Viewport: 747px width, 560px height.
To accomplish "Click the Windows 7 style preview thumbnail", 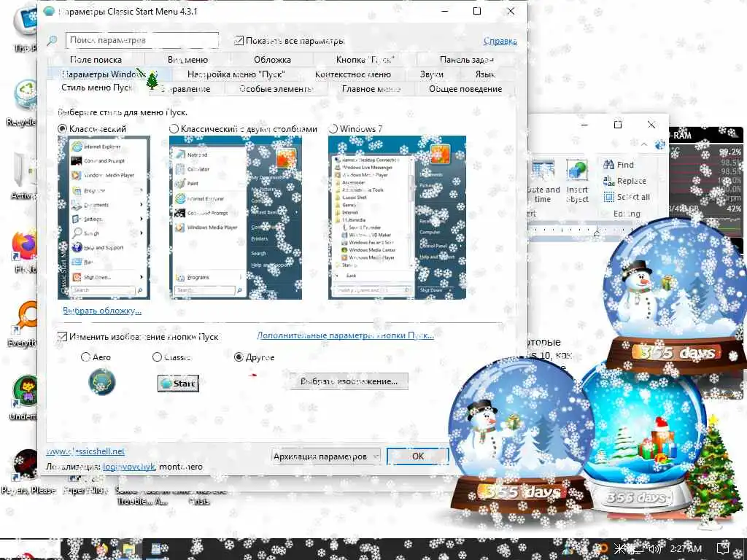I will coord(397,217).
